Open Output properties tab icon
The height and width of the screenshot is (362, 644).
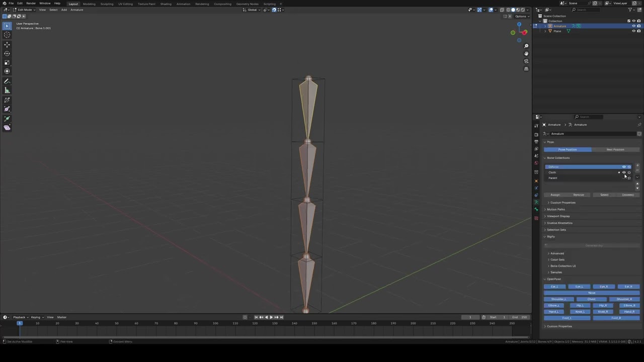tap(536, 142)
